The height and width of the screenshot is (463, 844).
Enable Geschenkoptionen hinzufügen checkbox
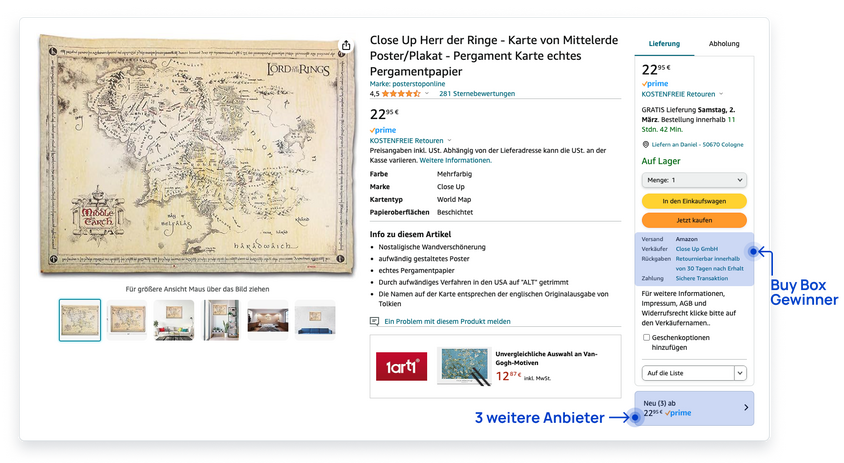coord(646,338)
